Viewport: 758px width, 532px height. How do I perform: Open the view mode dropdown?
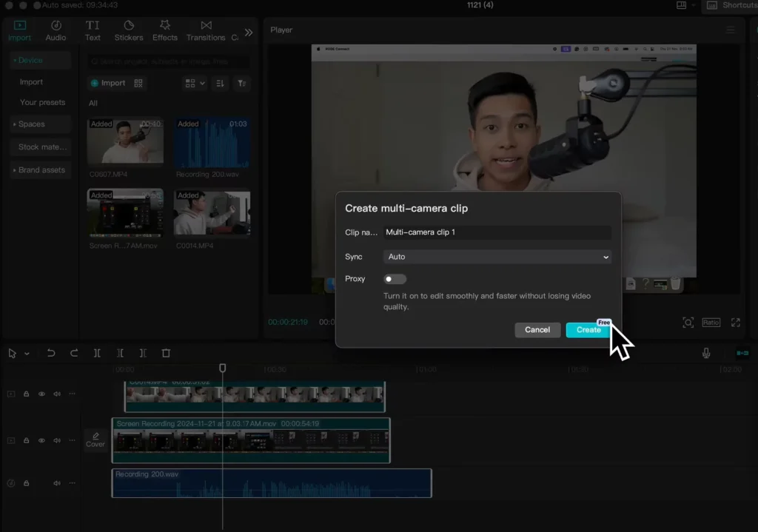(x=195, y=83)
